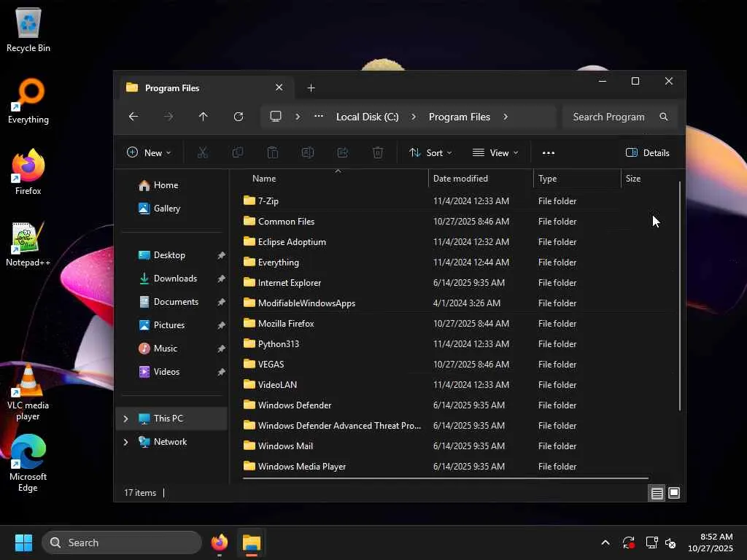Toggle the Details pane
Screen dimensions: 747x560
tap(648, 153)
